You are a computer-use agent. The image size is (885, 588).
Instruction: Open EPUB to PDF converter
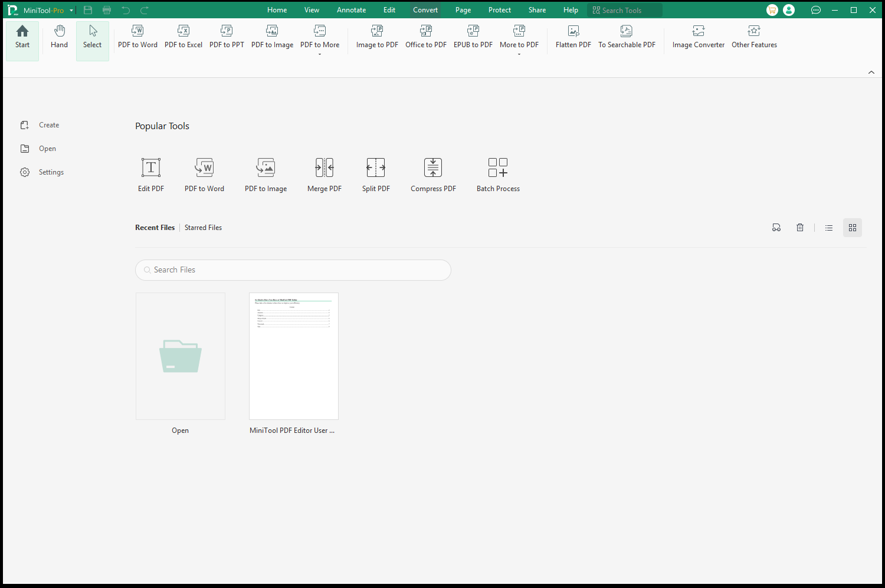pos(473,37)
